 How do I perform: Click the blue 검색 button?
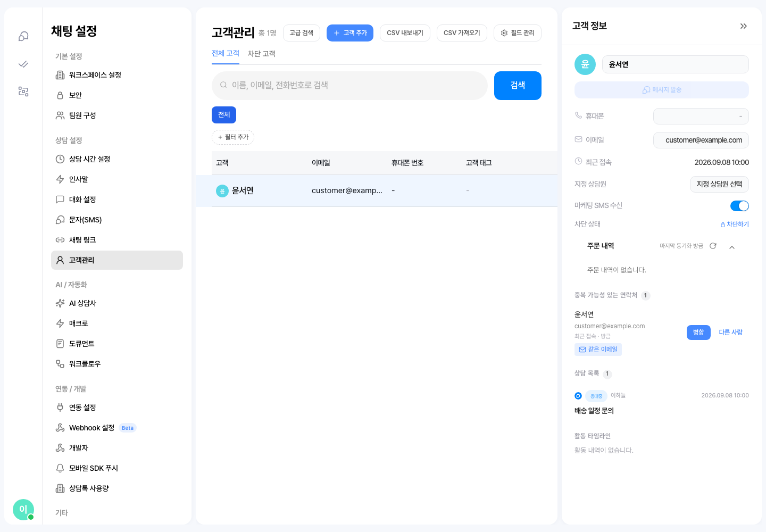[518, 86]
